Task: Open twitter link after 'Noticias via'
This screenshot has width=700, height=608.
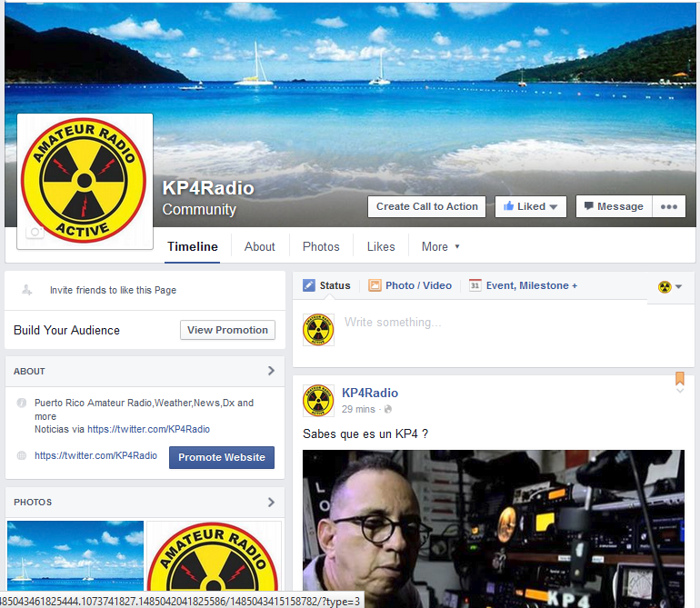Action: click(149, 429)
